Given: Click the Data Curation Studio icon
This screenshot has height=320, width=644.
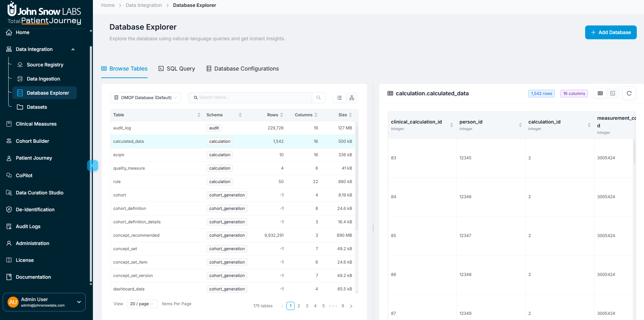Looking at the screenshot, I should coord(9,193).
